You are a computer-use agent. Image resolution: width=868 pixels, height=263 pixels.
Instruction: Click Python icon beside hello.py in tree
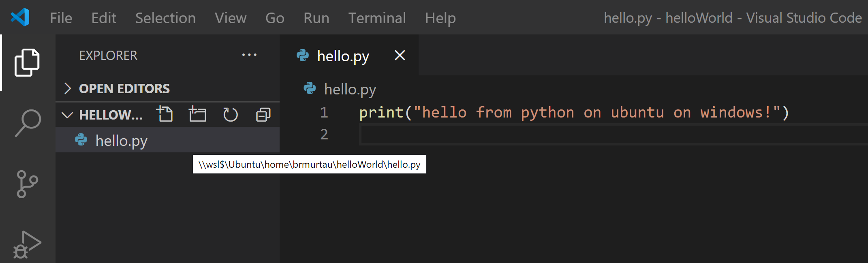click(81, 140)
